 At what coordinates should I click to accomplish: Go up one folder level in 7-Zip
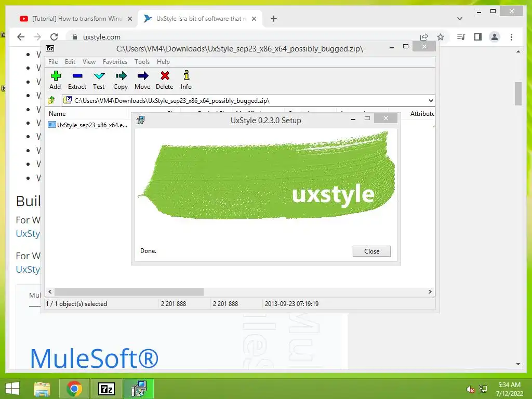click(51, 100)
